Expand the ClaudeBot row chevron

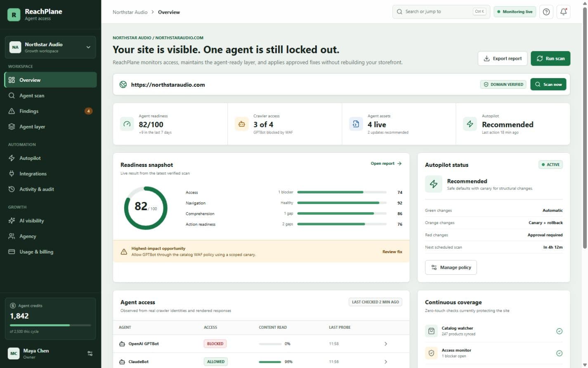[x=386, y=362]
